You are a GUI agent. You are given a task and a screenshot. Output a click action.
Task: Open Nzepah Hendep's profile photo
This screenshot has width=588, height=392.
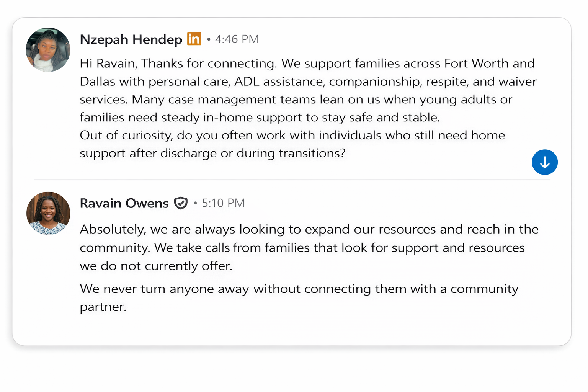pos(48,50)
